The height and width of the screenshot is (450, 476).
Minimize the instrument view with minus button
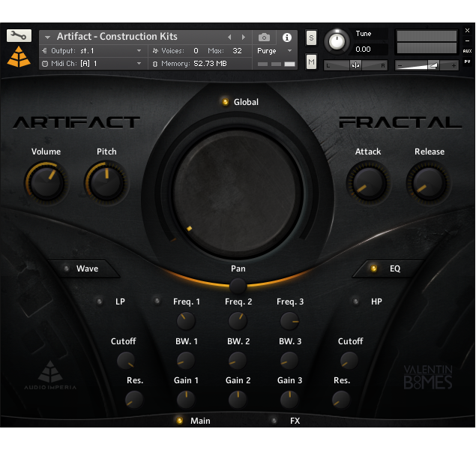467,40
